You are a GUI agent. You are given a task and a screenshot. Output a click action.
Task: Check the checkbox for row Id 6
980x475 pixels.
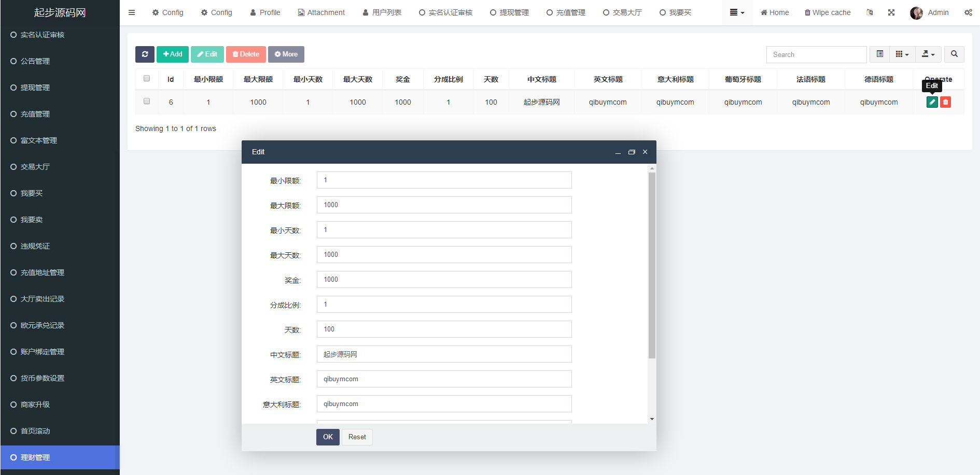click(x=147, y=102)
